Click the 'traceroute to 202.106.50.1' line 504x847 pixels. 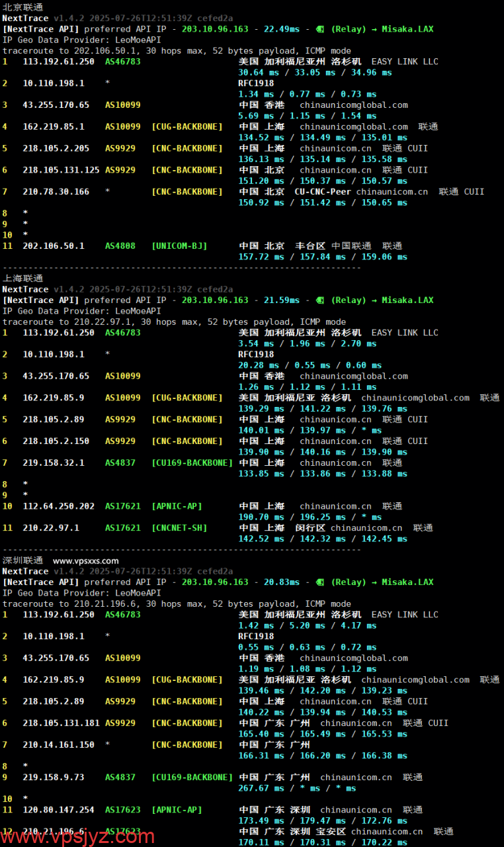177,51
